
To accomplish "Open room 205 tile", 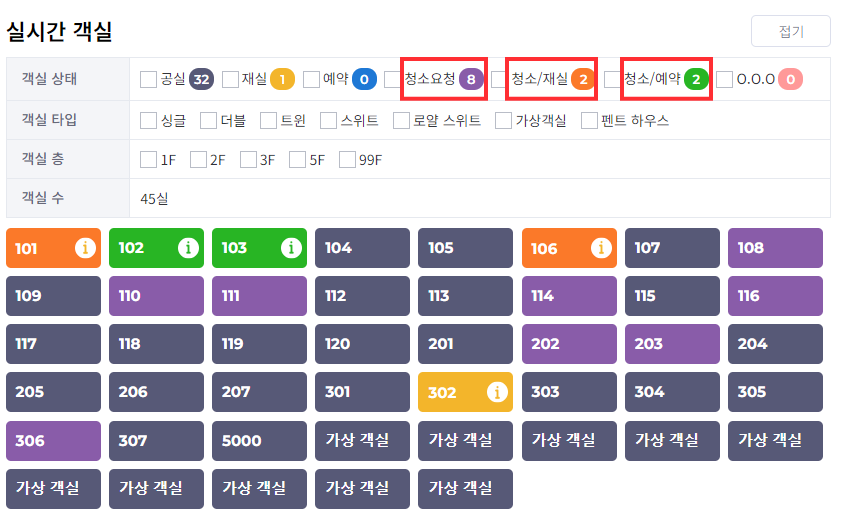I will [x=53, y=392].
